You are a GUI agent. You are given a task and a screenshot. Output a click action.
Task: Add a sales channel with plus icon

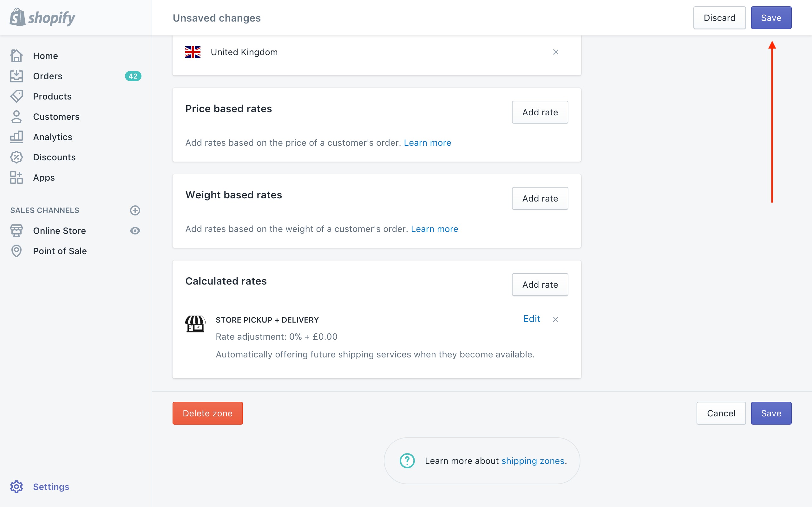[x=135, y=210]
